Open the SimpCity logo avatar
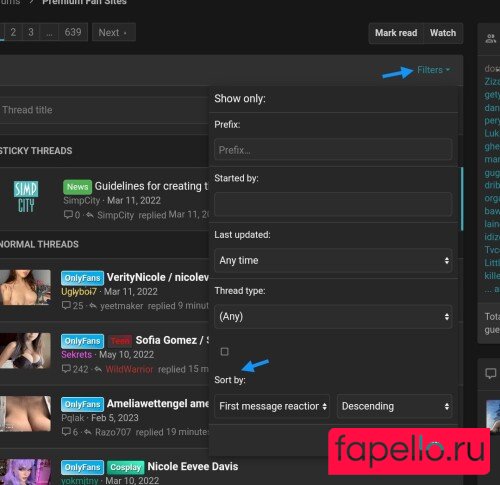The height and width of the screenshot is (485, 500). [x=26, y=197]
